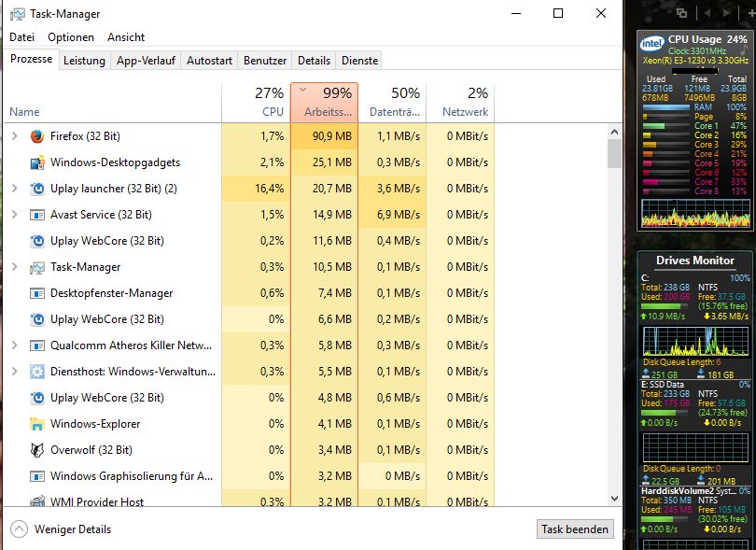Click the CPU usage history graph
Viewport: 756px width, 550px height.
[694, 213]
